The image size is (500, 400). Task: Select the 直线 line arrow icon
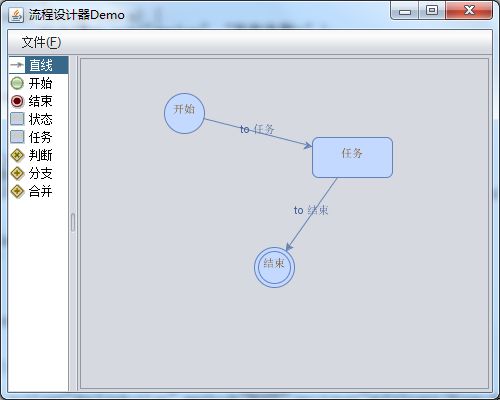point(17,65)
